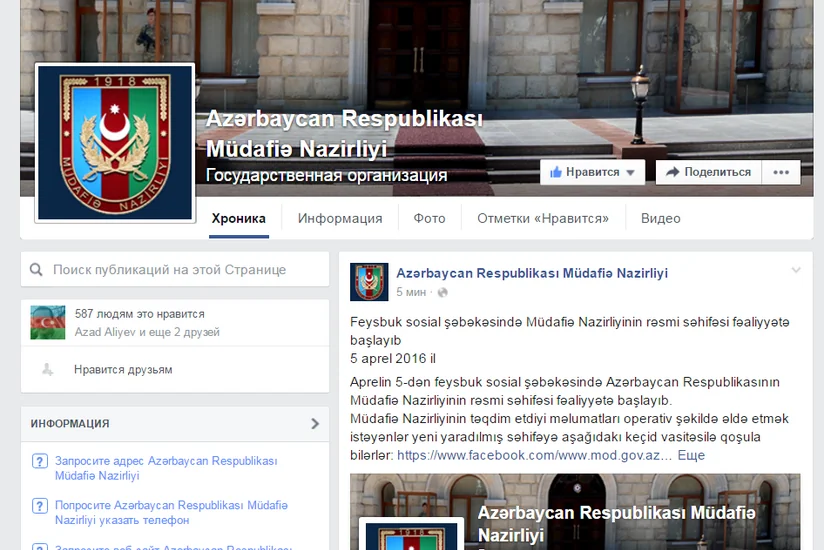Open Azad Aliyev и еще 2 друзей link

147,332
